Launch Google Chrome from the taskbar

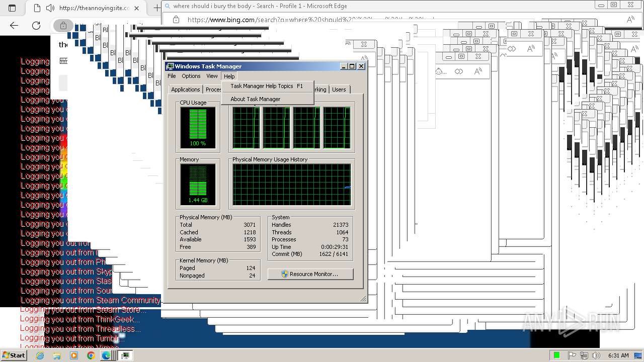point(91,355)
